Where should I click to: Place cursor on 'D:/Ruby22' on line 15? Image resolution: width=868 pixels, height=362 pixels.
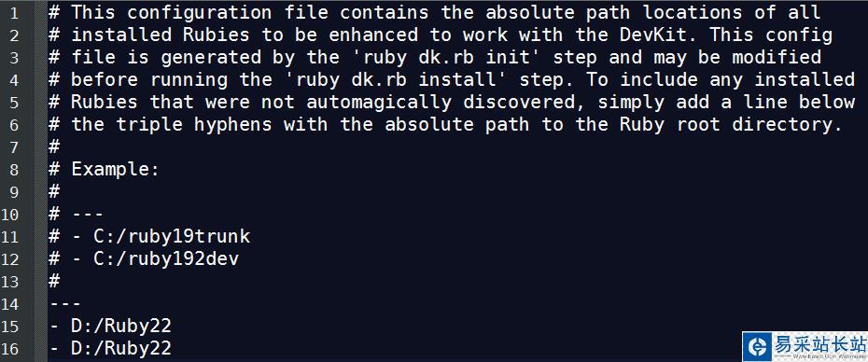(x=121, y=326)
